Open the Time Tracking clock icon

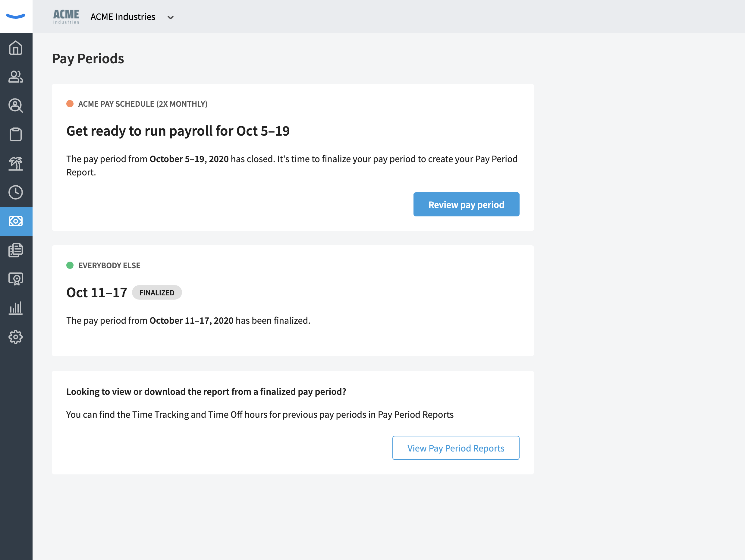[x=16, y=192]
